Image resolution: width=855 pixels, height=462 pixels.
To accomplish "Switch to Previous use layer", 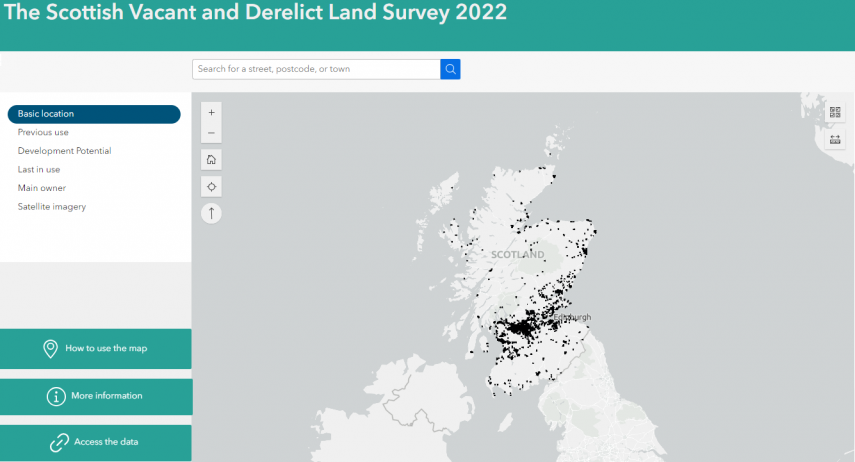I will pyautogui.click(x=43, y=132).
